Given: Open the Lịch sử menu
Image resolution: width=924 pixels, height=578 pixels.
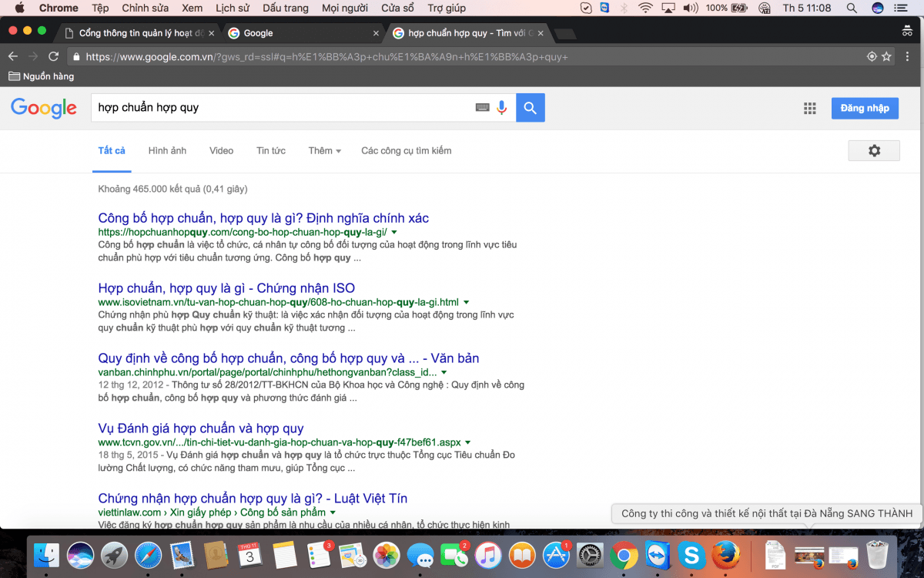Looking at the screenshot, I should pos(233,8).
